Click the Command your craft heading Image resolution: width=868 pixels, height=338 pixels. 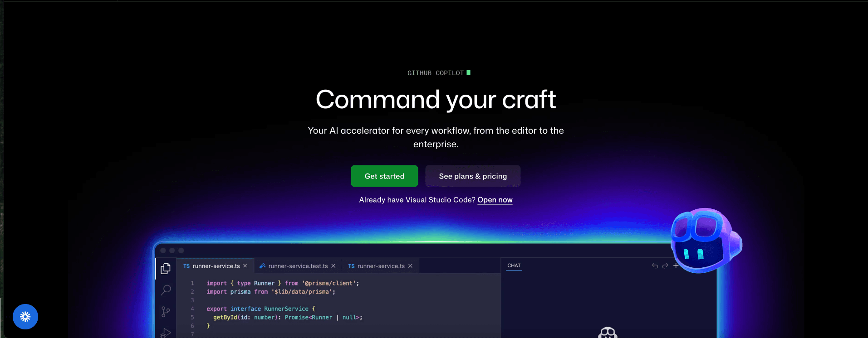436,99
